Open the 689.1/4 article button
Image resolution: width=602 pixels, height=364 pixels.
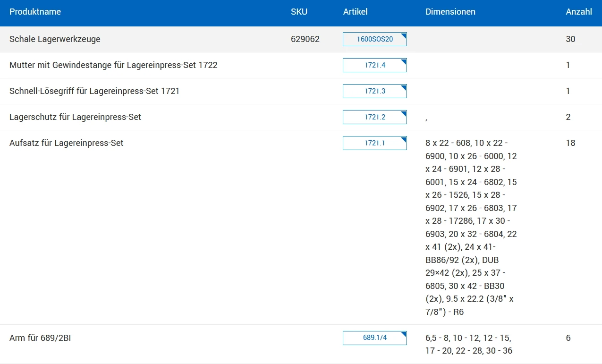click(x=374, y=338)
